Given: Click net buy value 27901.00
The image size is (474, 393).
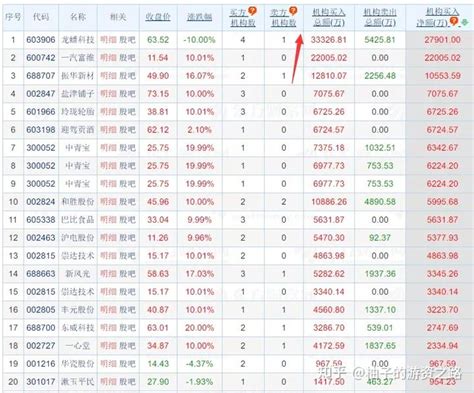Looking at the screenshot, I should pos(442,40).
